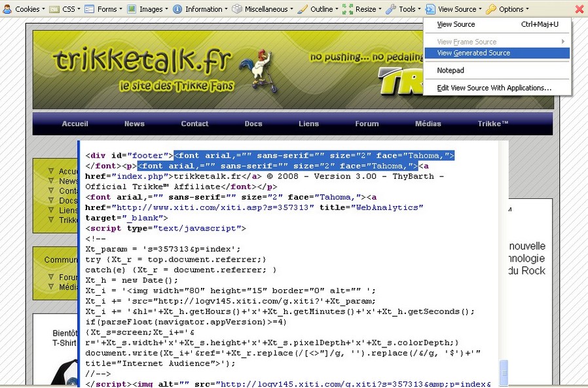Open the Forum navigation link

click(367, 124)
